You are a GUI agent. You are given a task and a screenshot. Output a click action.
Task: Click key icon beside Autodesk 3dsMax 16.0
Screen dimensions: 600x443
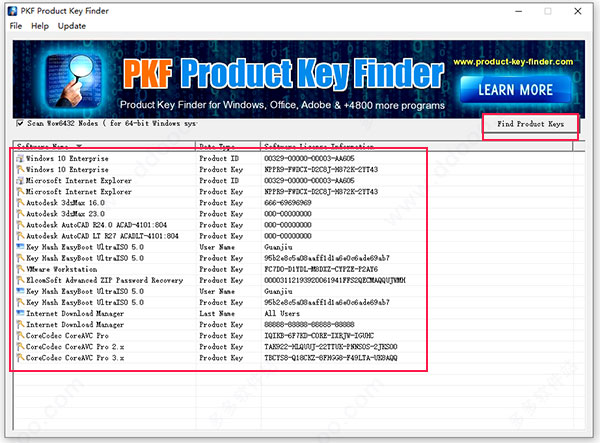[20, 202]
